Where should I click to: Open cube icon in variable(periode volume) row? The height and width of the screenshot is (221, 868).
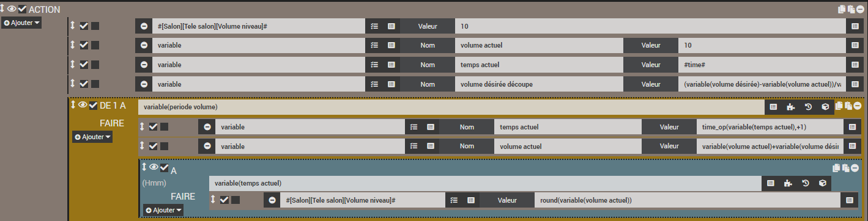pyautogui.click(x=825, y=107)
